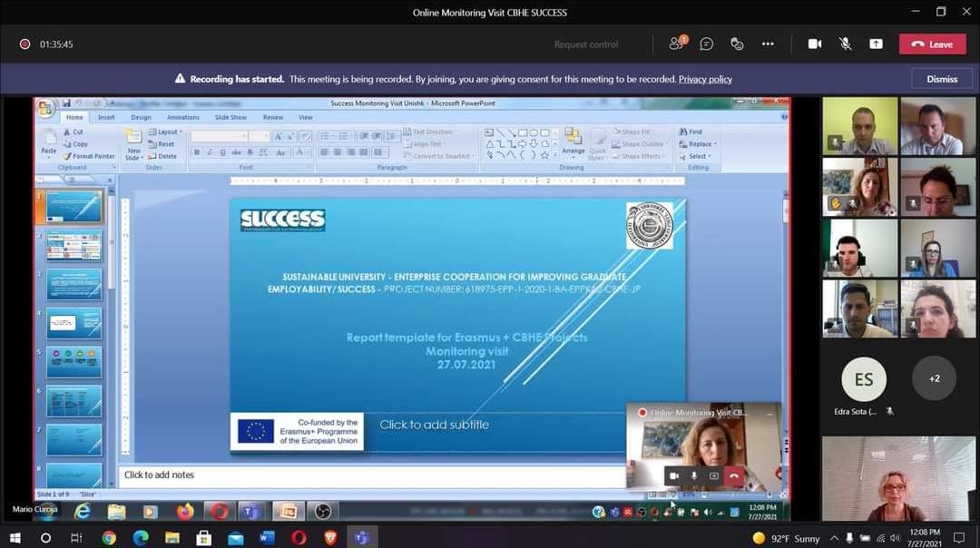Viewport: 980px width, 548px height.
Task: Toggle Underline formatting
Action: 223,152
